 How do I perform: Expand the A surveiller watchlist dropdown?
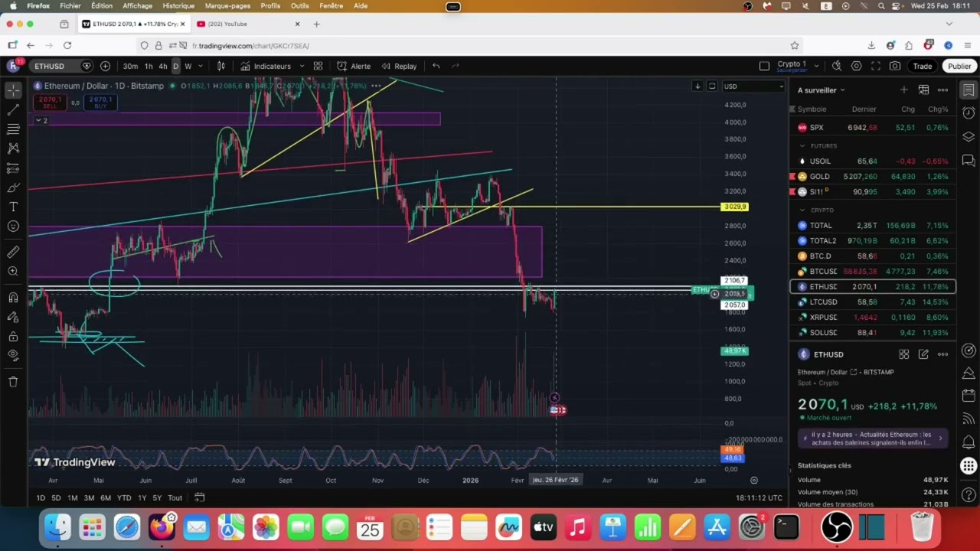point(822,90)
